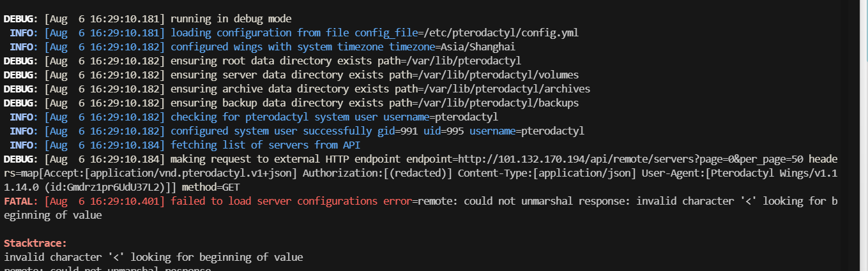868x271 pixels.
Task: Click the first DEBUG label at top
Action: point(20,18)
